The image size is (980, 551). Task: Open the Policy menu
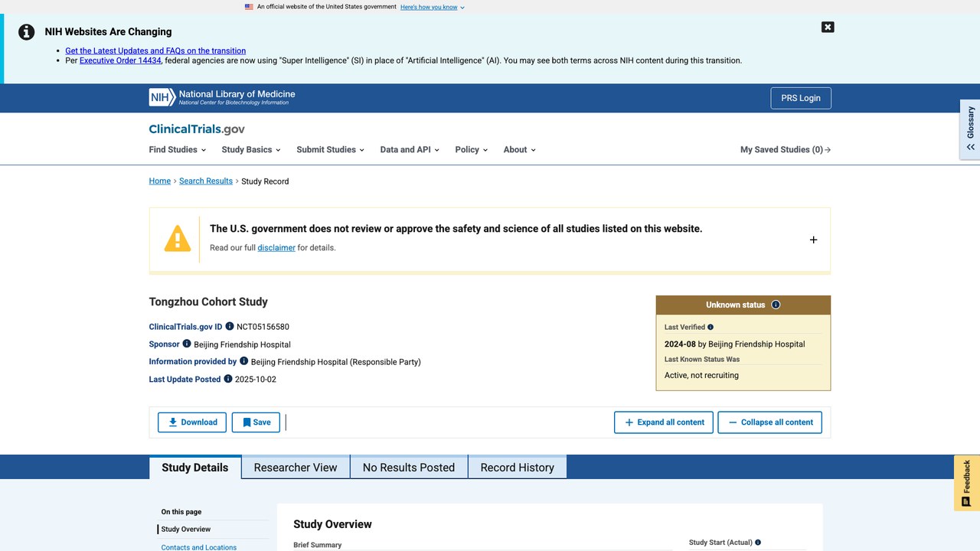(x=472, y=150)
